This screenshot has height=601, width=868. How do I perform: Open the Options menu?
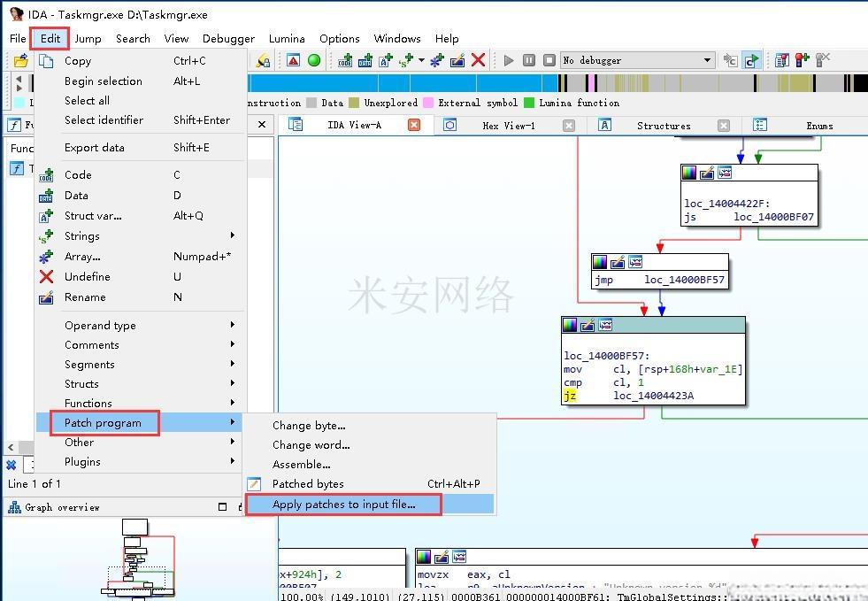(x=340, y=38)
